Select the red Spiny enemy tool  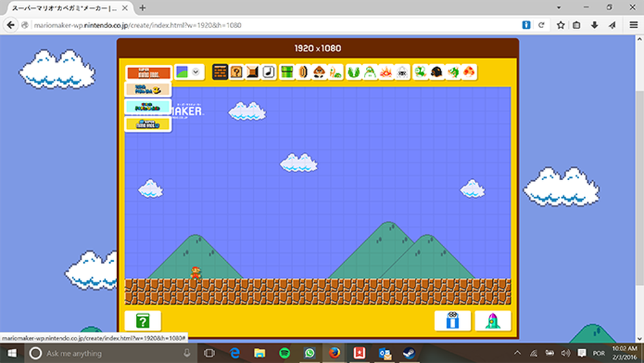point(386,72)
